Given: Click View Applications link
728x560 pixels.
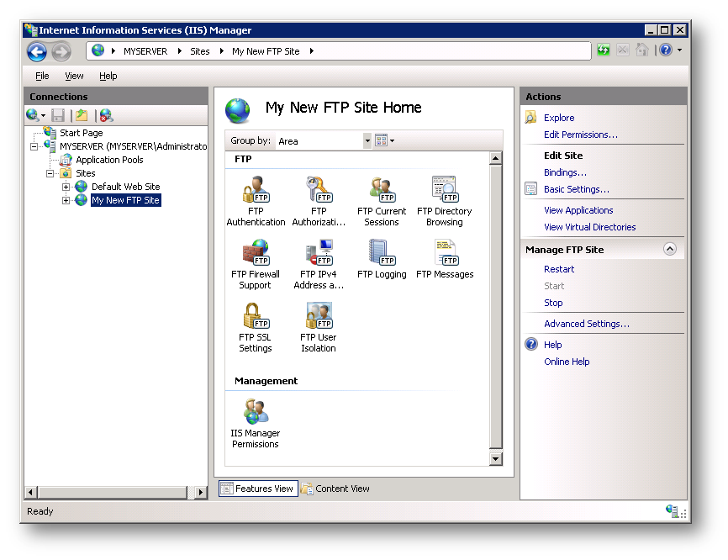Looking at the screenshot, I should point(578,210).
